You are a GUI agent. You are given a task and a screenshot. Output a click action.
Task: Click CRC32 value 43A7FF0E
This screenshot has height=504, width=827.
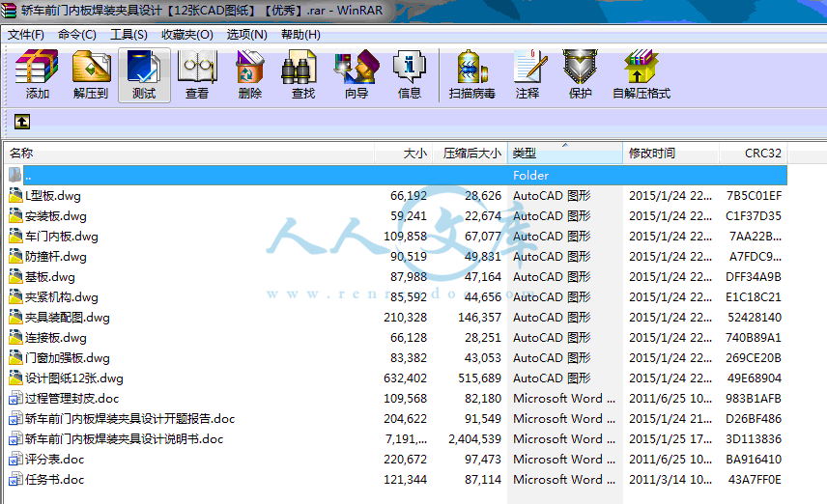coord(755,479)
